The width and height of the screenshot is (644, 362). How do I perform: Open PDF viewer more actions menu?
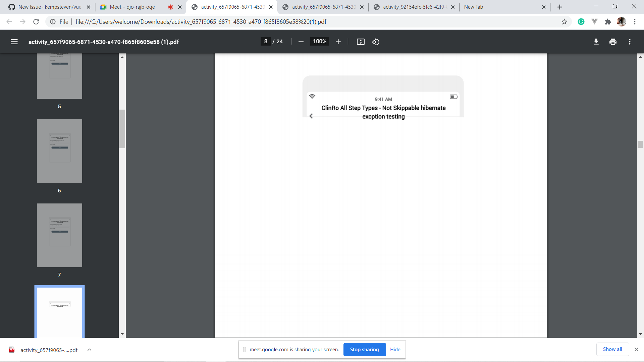(630, 42)
